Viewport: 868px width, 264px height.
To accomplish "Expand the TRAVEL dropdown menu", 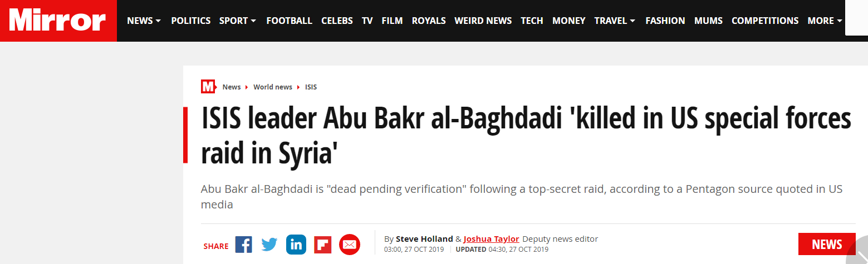I will coord(615,21).
